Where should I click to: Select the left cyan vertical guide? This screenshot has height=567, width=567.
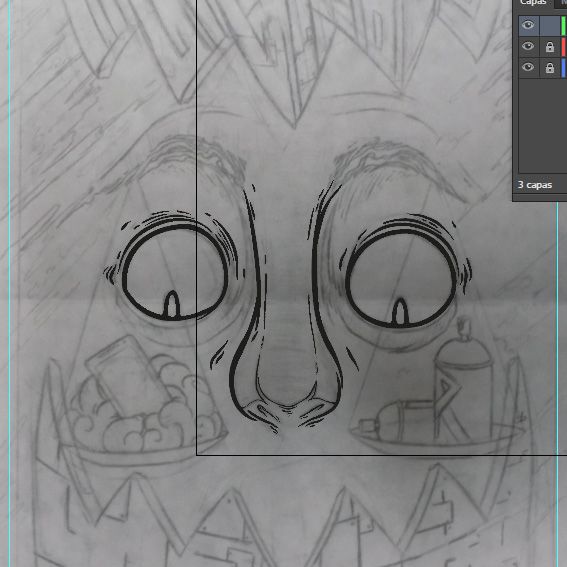click(9, 284)
